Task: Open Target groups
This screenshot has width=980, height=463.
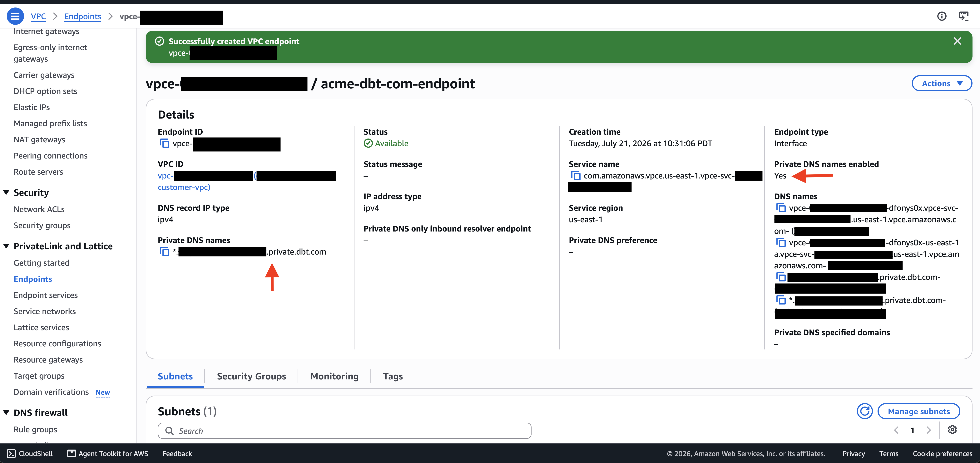Action: (x=39, y=376)
